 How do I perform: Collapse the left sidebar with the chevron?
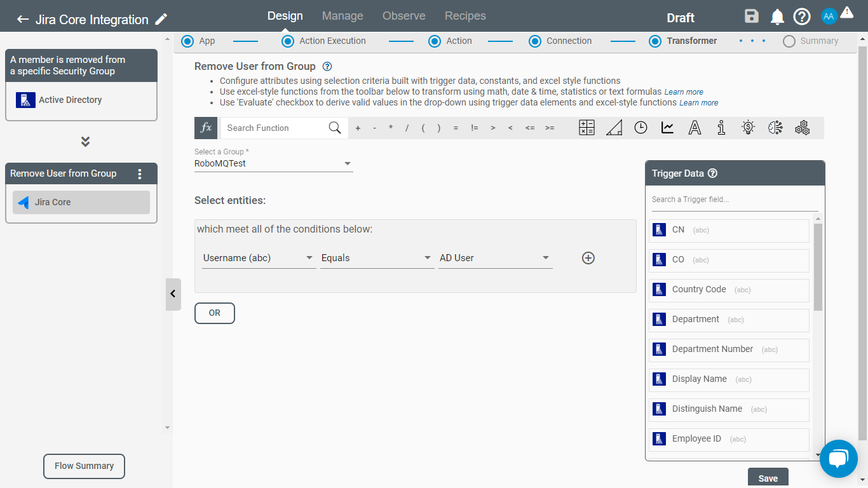click(x=173, y=294)
